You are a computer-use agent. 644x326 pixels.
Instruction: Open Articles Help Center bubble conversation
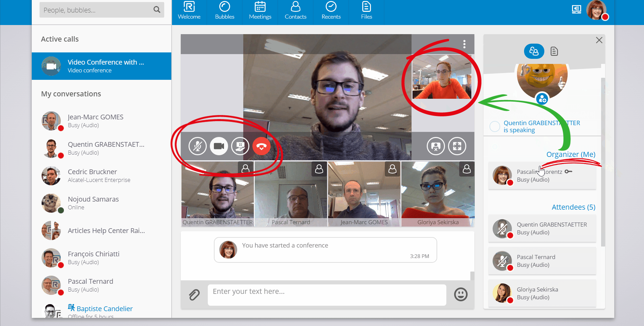(101, 231)
